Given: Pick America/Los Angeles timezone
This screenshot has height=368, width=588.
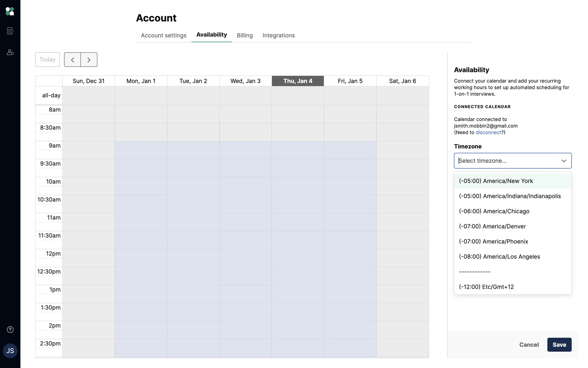Looking at the screenshot, I should (x=499, y=257).
